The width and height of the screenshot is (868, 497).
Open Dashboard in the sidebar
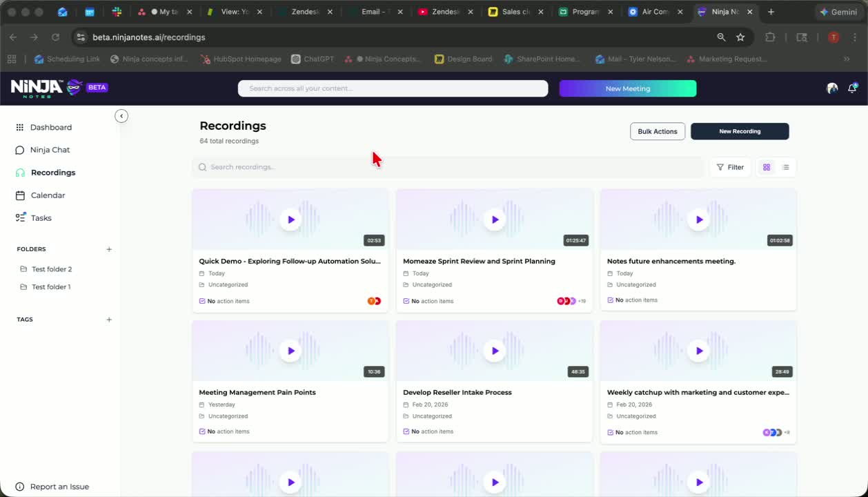click(50, 127)
